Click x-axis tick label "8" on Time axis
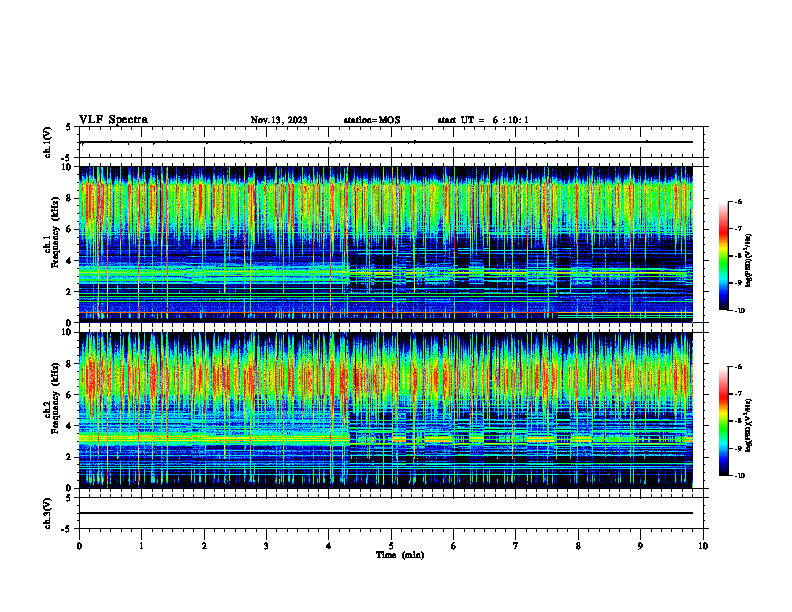Screen dimensions: 792x612 tap(578, 546)
